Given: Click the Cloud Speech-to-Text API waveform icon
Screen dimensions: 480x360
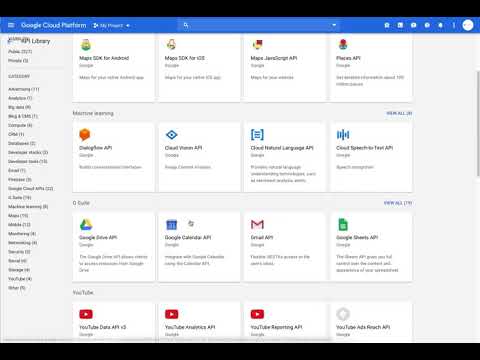Looking at the screenshot, I should pos(343,135).
